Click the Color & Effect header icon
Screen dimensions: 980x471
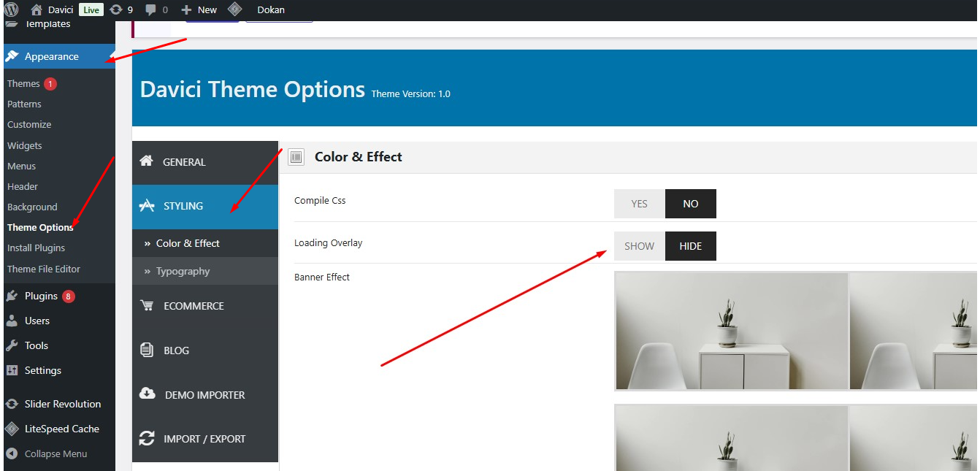click(296, 157)
